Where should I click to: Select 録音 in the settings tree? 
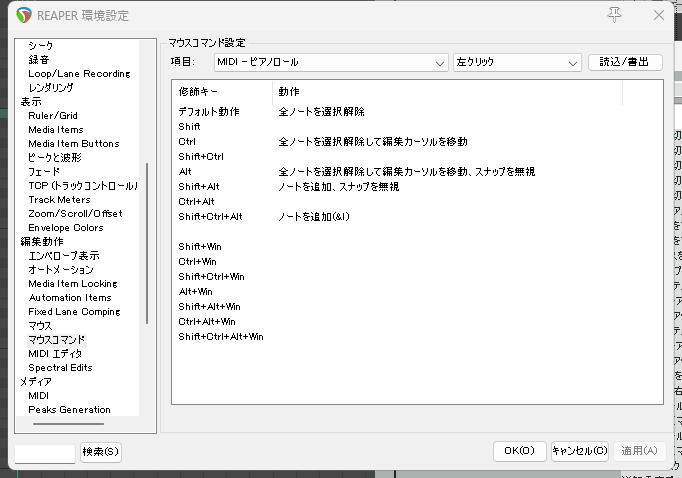[x=39, y=60]
